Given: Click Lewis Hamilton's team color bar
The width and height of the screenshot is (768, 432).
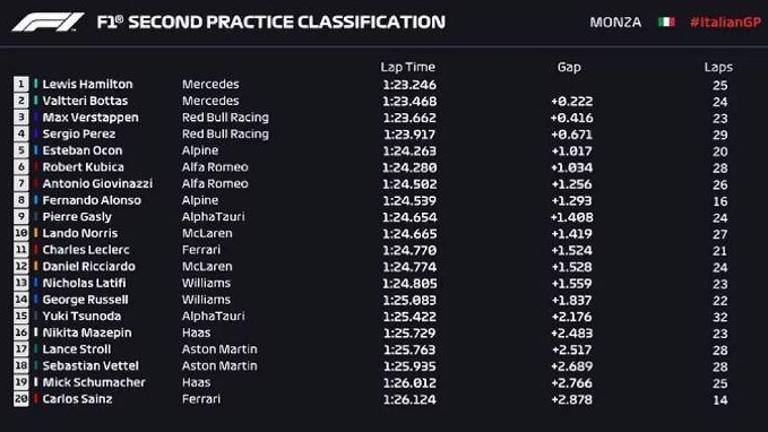Looking at the screenshot, I should pos(36,84).
